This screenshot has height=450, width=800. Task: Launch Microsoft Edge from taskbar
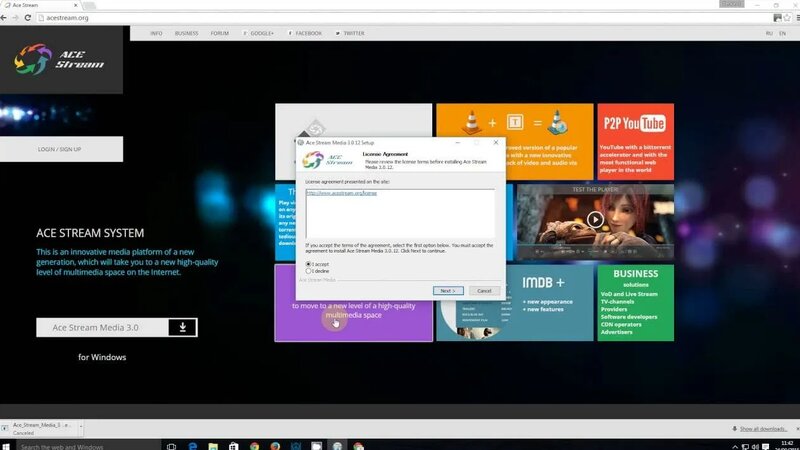192,446
